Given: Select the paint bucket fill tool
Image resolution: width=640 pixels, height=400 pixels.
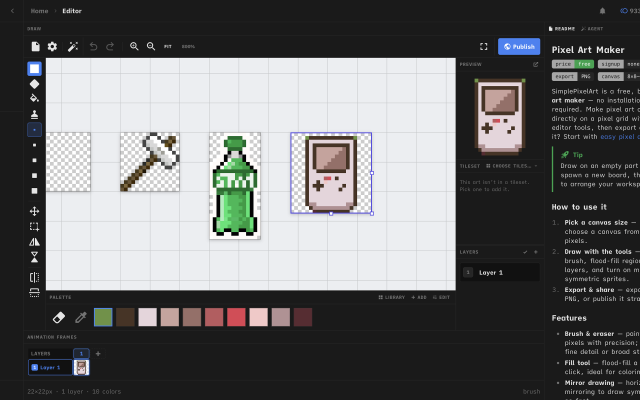Looking at the screenshot, I should 34,99.
